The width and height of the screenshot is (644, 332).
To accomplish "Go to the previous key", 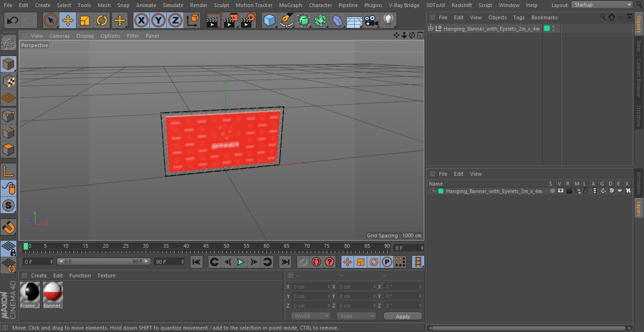I will tap(214, 262).
